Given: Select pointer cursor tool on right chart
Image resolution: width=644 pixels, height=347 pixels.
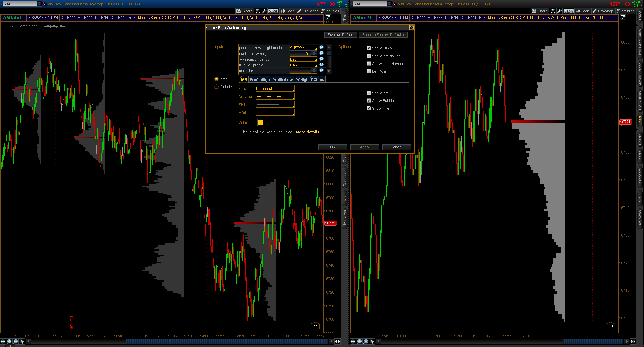Looking at the screenshot, I should tap(372, 341).
